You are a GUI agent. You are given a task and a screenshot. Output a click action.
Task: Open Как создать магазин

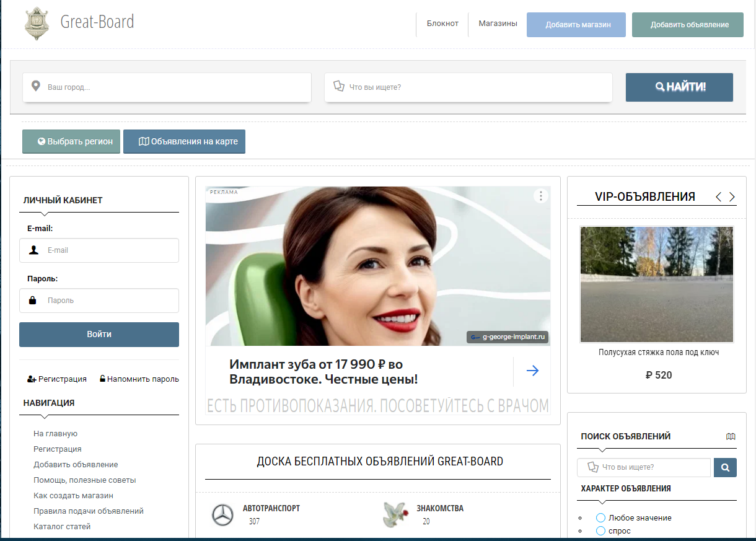point(73,496)
